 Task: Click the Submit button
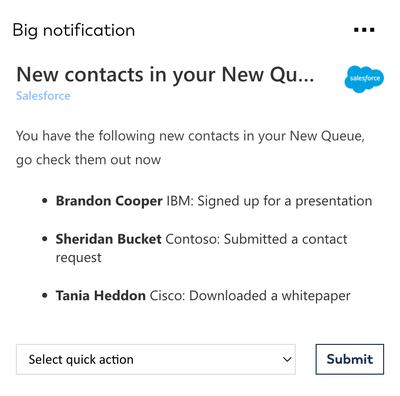click(x=350, y=359)
